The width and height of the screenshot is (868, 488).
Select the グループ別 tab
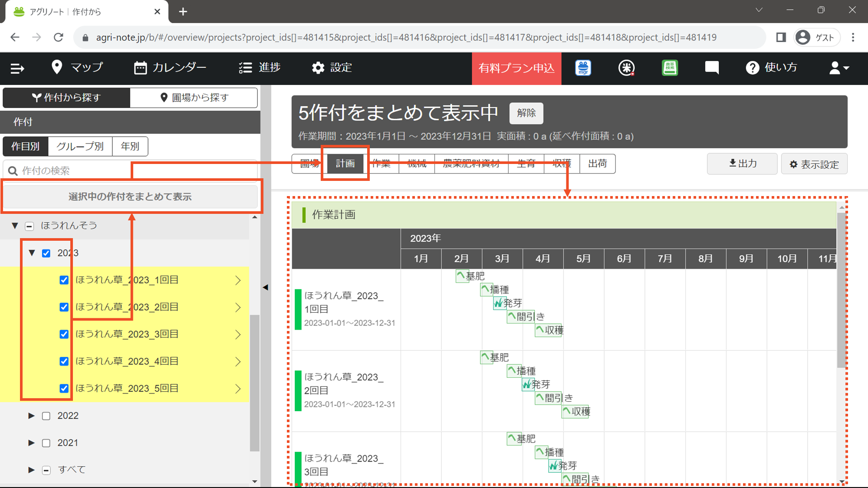coord(80,146)
